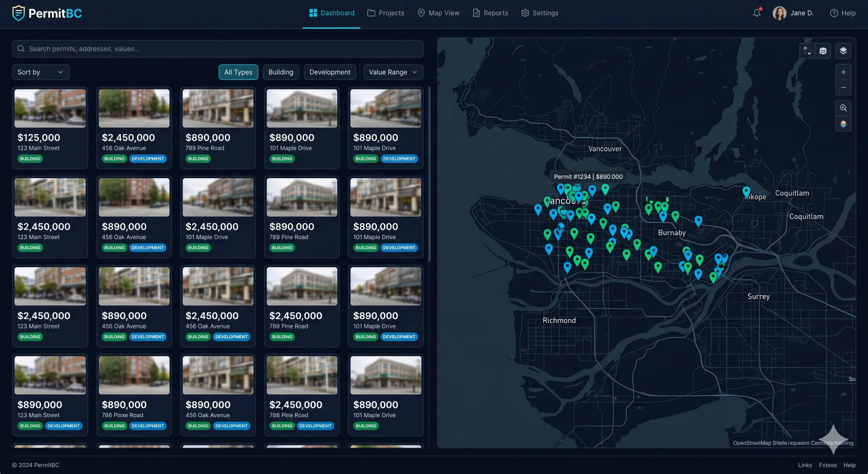Toggle the Development filter chip
This screenshot has width=868, height=474.
[x=330, y=72]
